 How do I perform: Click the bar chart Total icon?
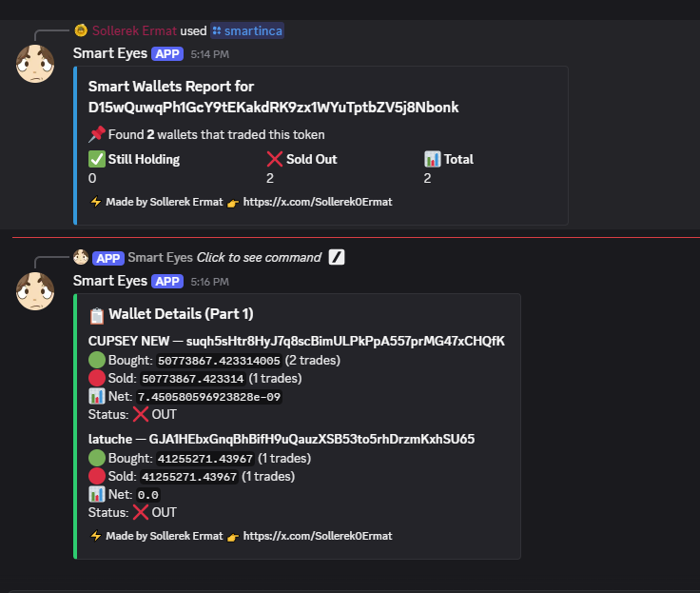tap(432, 159)
